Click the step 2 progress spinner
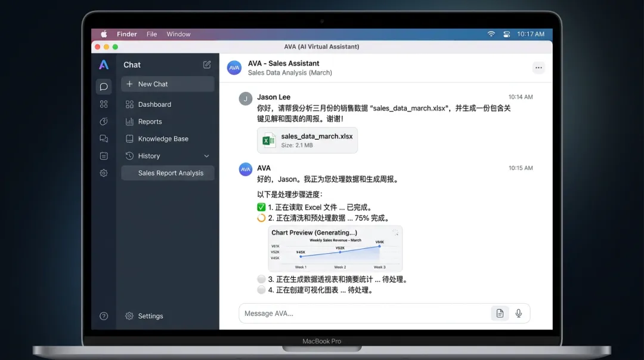 [x=261, y=218]
